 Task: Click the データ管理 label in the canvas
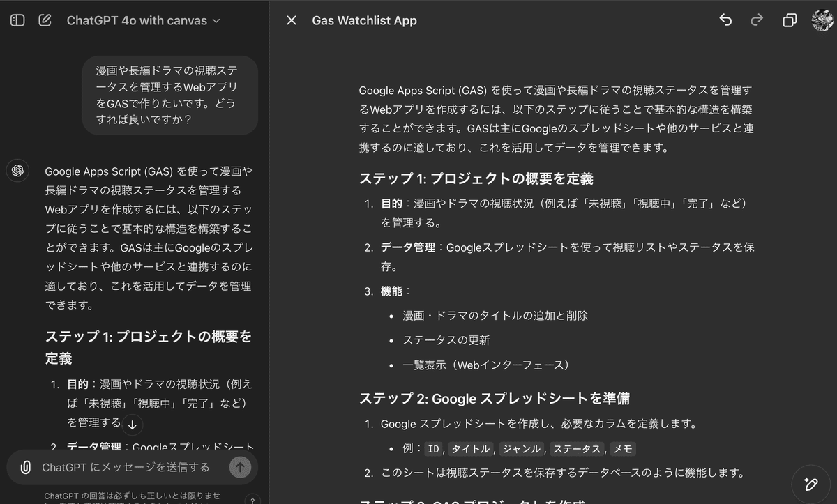(x=407, y=247)
